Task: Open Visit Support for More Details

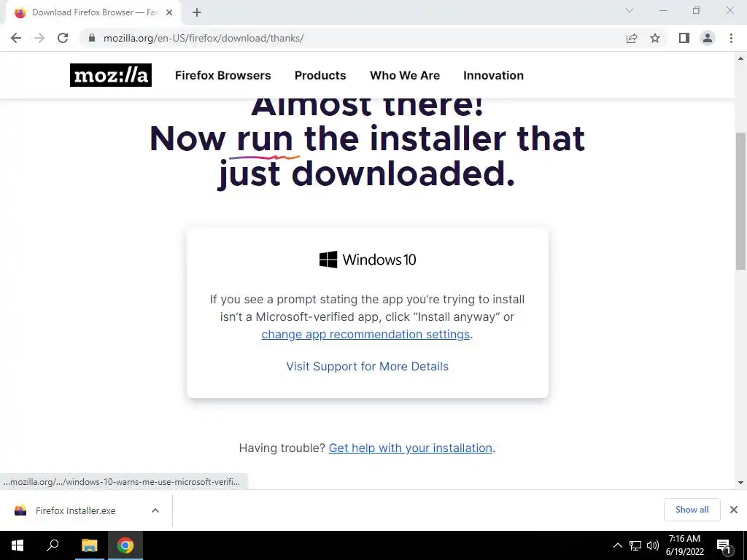Action: [x=368, y=366]
